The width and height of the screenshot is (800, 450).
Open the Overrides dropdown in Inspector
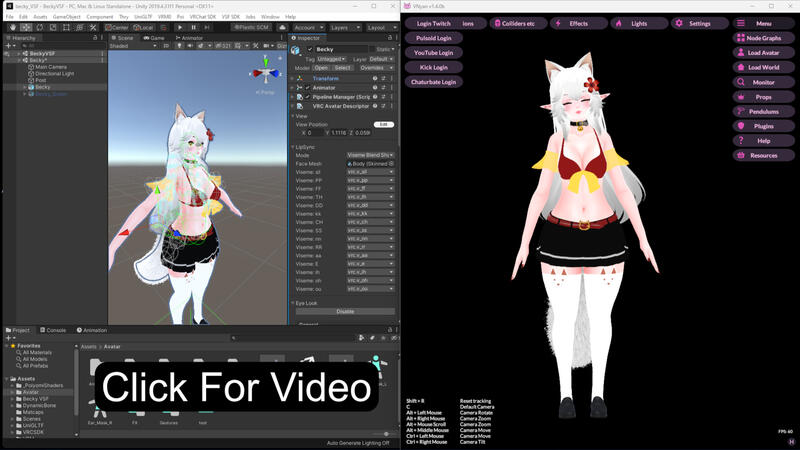click(x=377, y=68)
